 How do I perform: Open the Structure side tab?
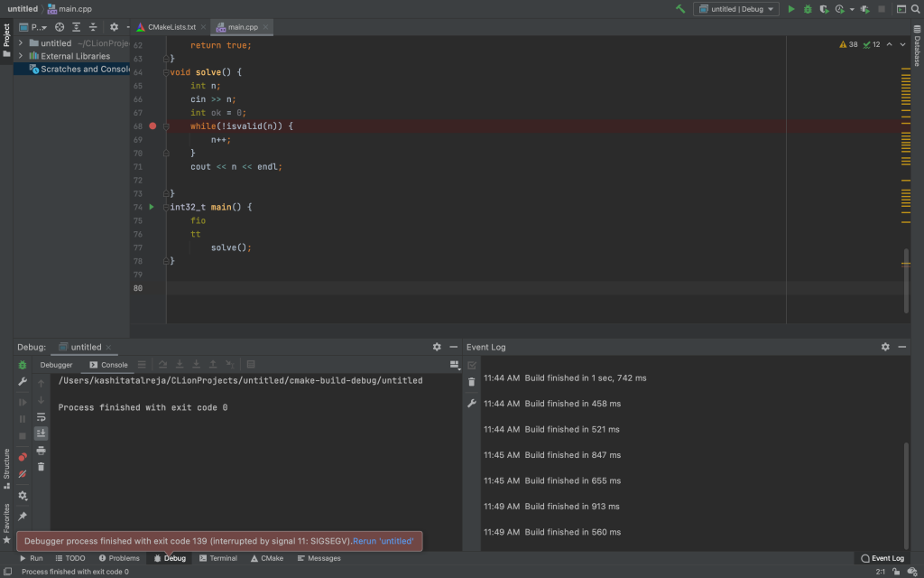coord(6,470)
